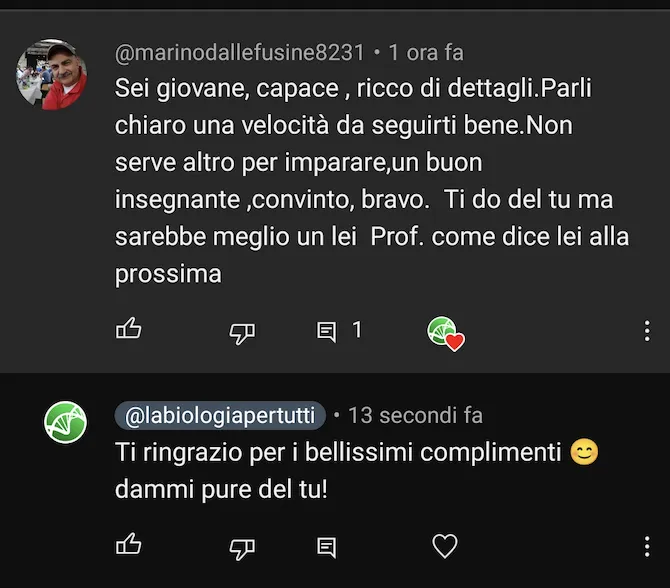Click the smiling emoji in the reply

584,452
